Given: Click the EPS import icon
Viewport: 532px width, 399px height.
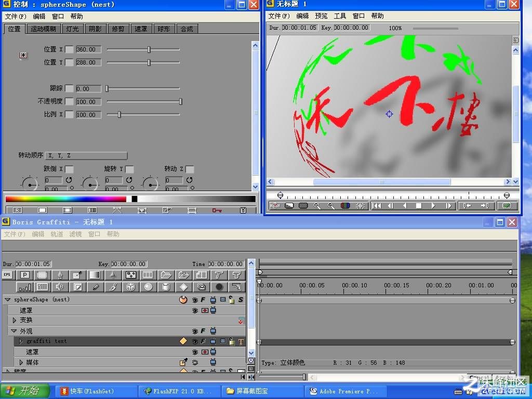Looking at the screenshot, I should click(x=7, y=275).
